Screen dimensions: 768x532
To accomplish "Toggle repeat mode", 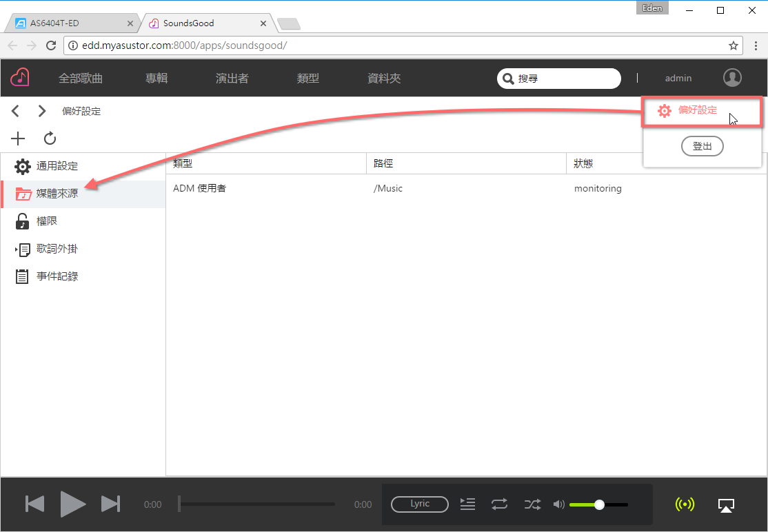I will pyautogui.click(x=499, y=504).
